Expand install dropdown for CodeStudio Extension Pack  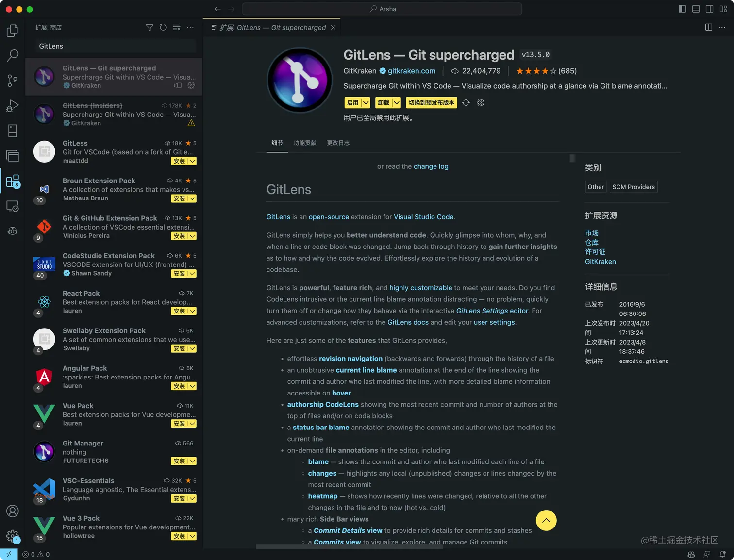192,274
